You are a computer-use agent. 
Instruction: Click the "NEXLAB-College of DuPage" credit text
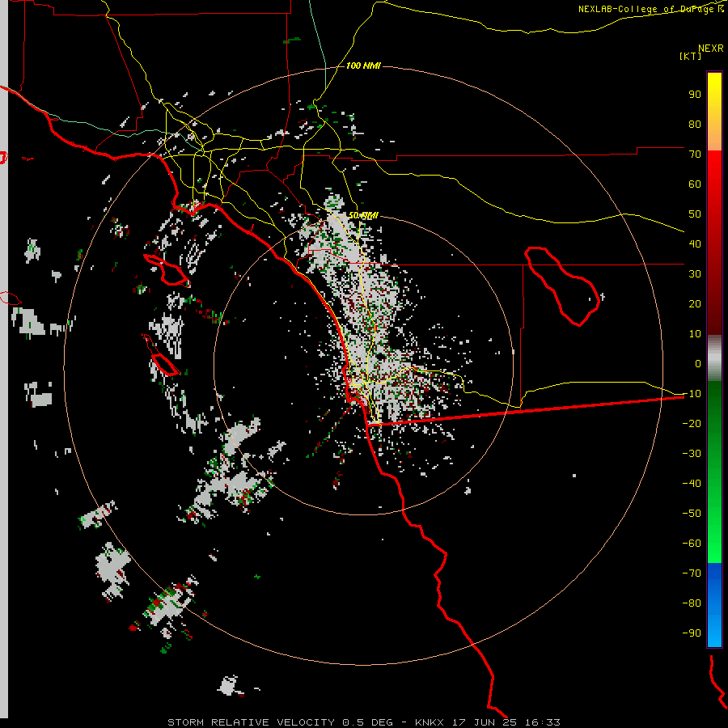coord(647,9)
